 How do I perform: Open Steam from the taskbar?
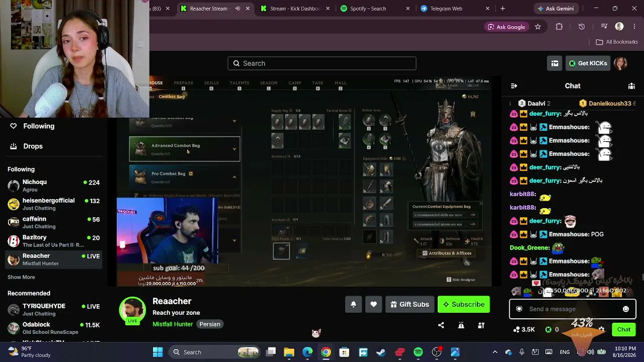tap(381, 352)
